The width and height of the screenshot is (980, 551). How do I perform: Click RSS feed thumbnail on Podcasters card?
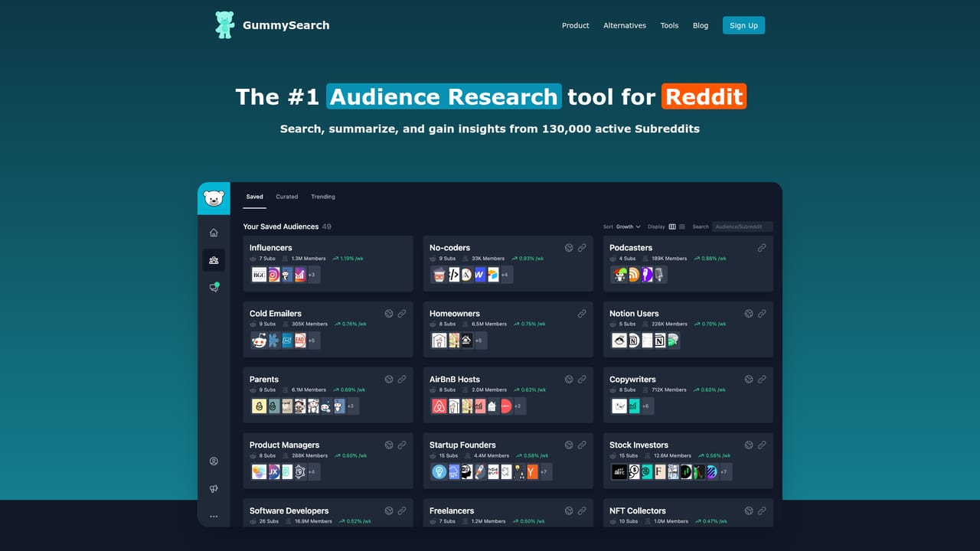[633, 275]
